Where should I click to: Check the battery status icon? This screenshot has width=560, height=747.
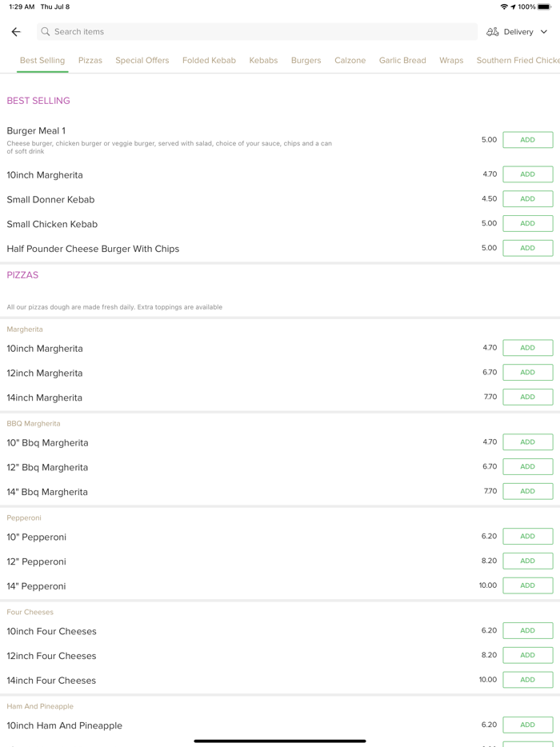click(x=545, y=6)
